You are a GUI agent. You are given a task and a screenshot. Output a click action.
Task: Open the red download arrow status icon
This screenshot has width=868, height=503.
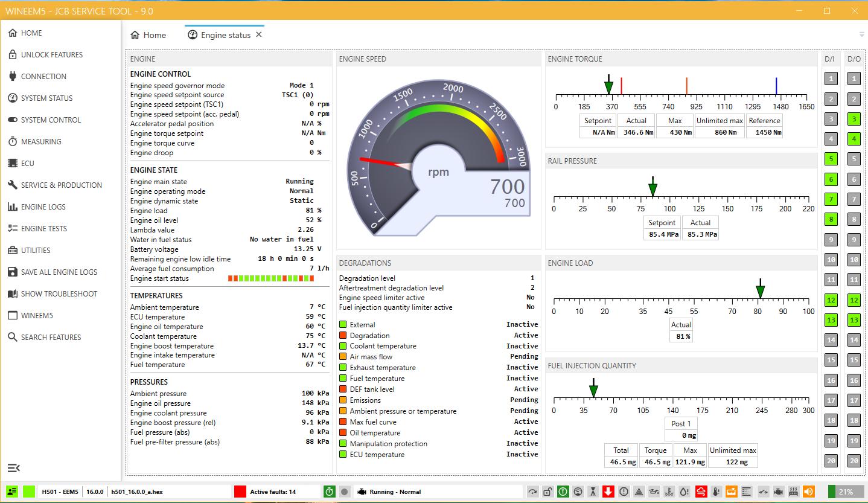point(608,492)
